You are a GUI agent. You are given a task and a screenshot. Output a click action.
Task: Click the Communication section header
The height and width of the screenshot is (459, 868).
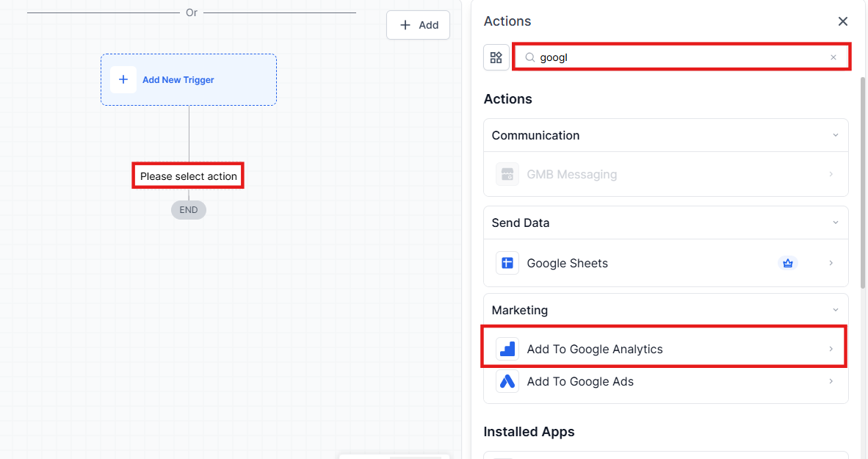coord(665,135)
